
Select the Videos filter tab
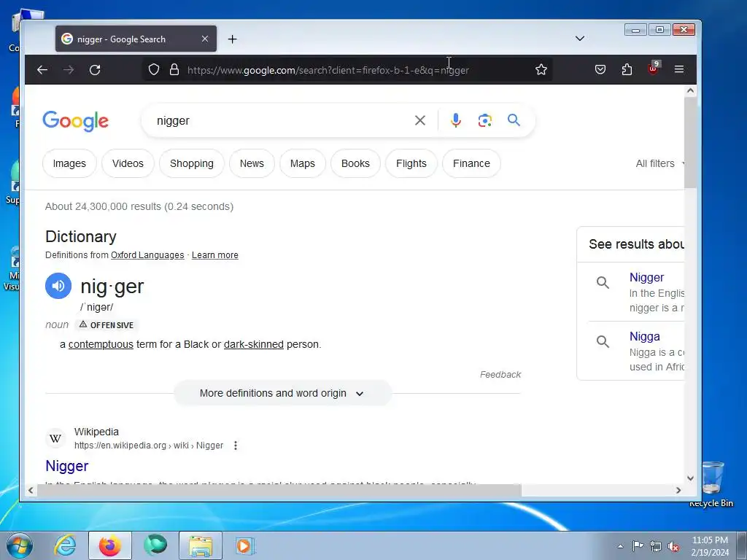point(128,163)
